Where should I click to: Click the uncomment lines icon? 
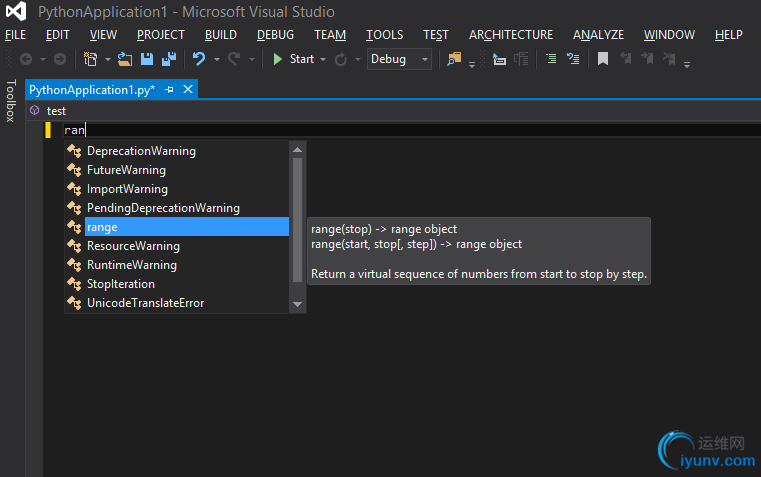point(573,59)
